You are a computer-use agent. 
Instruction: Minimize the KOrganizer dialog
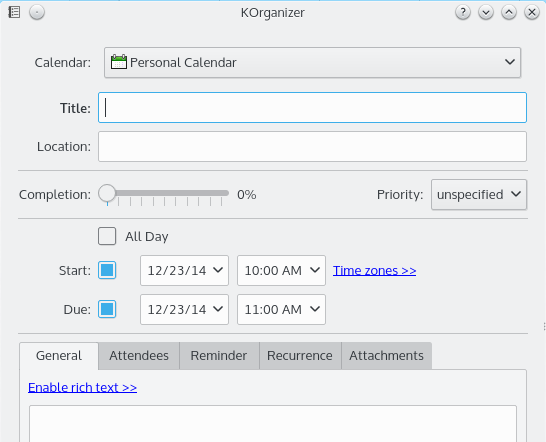(486, 13)
